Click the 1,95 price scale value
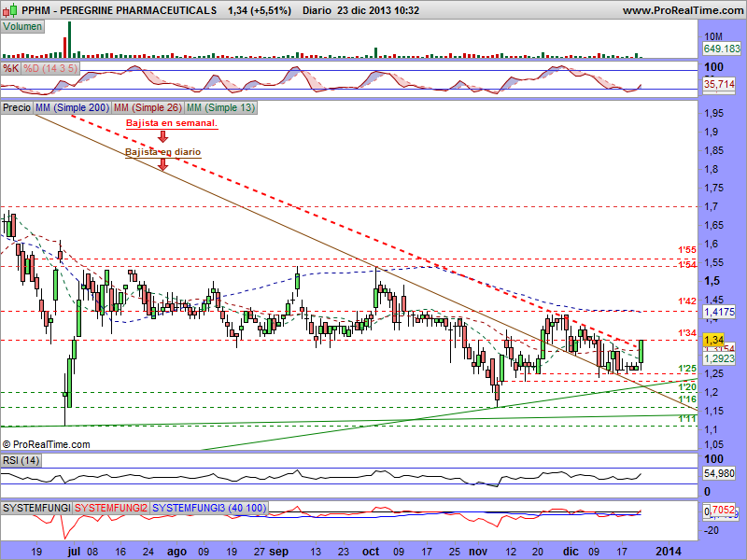The width and height of the screenshot is (747, 560). [x=713, y=113]
